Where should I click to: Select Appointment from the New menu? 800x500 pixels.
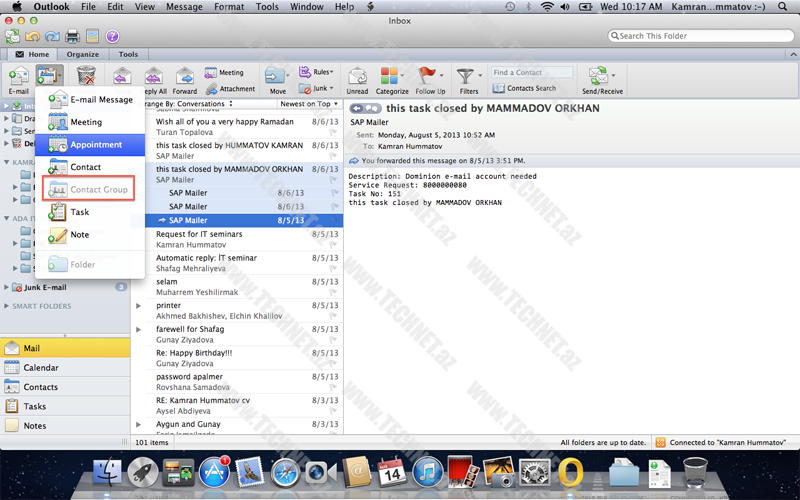96,145
